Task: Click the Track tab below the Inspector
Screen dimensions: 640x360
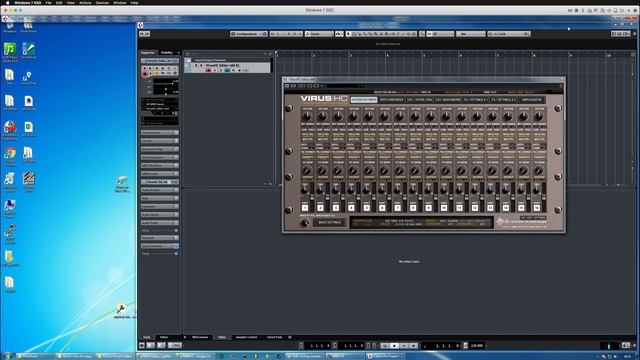Action: [147, 337]
